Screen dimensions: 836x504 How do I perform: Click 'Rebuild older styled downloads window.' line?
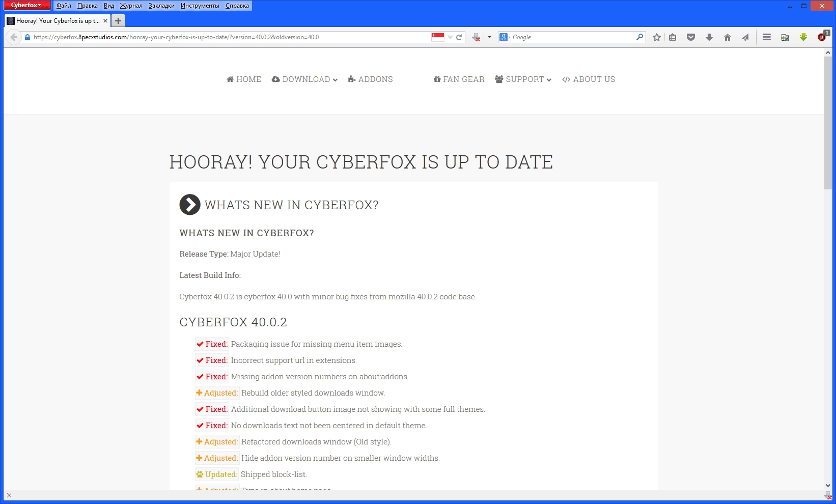pyautogui.click(x=313, y=393)
